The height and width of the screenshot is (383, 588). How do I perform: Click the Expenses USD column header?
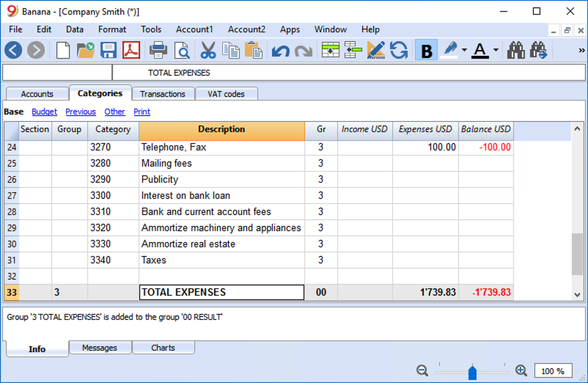point(425,129)
